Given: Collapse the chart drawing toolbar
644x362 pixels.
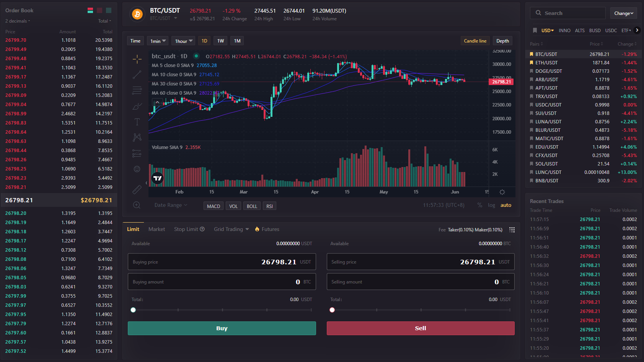Looking at the screenshot, I should (x=146, y=183).
